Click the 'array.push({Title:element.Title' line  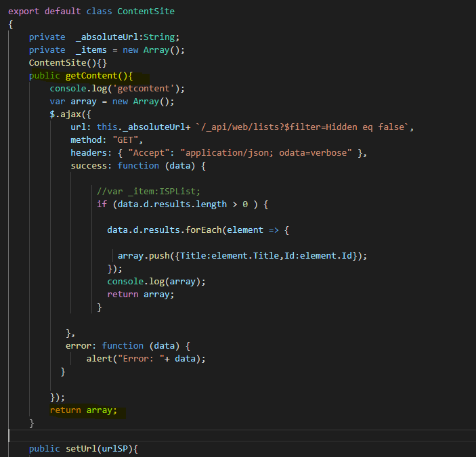click(242, 256)
